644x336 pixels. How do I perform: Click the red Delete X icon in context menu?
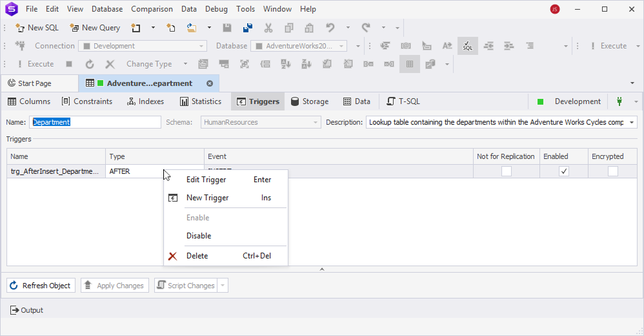(x=172, y=257)
